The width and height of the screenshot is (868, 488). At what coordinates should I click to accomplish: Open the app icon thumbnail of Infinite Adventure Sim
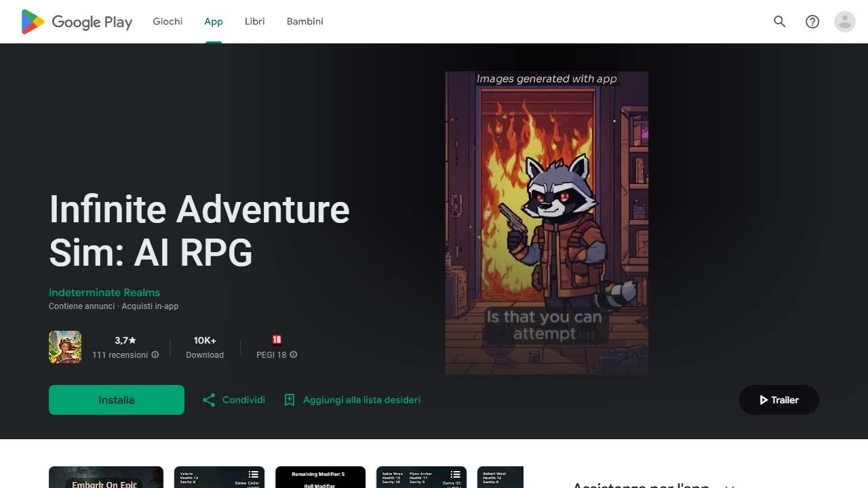(64, 346)
